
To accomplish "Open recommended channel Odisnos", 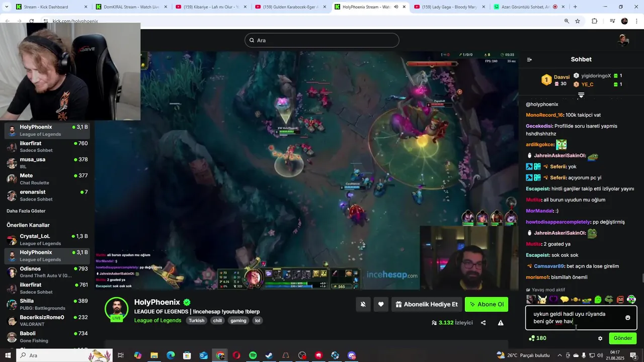I will click(47, 272).
